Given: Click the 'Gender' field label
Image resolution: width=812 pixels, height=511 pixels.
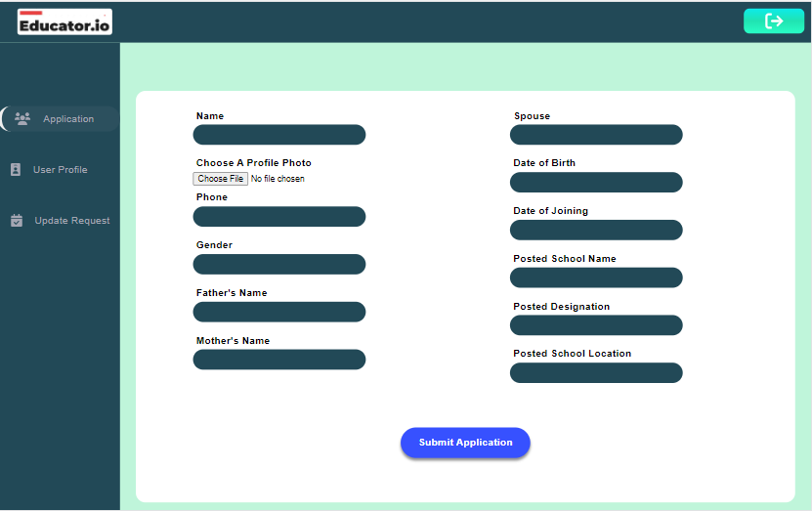Looking at the screenshot, I should [x=214, y=245].
